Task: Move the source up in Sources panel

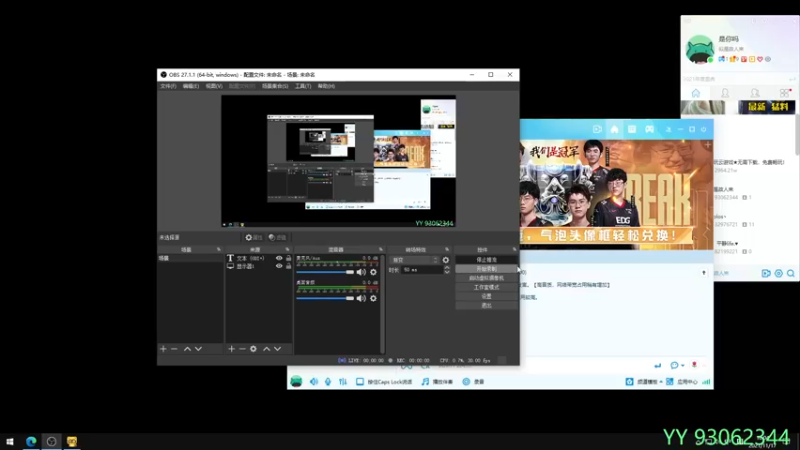Action: (266, 349)
